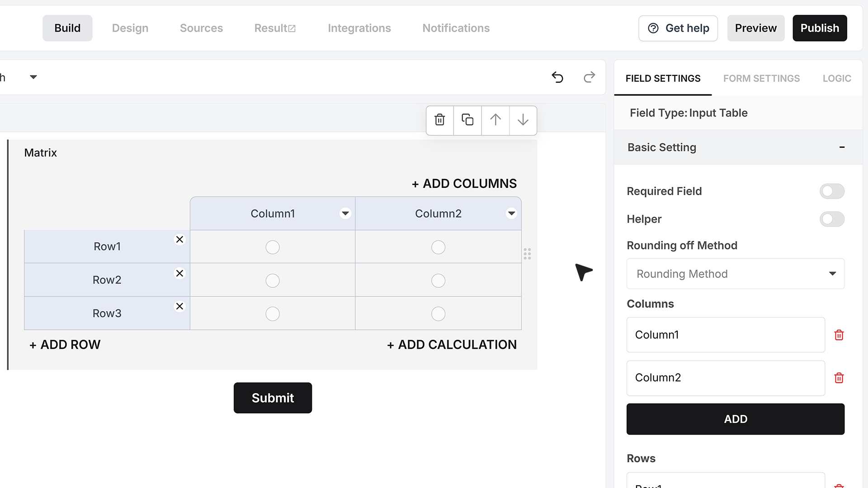Move the field up with the arrow icon

point(495,120)
